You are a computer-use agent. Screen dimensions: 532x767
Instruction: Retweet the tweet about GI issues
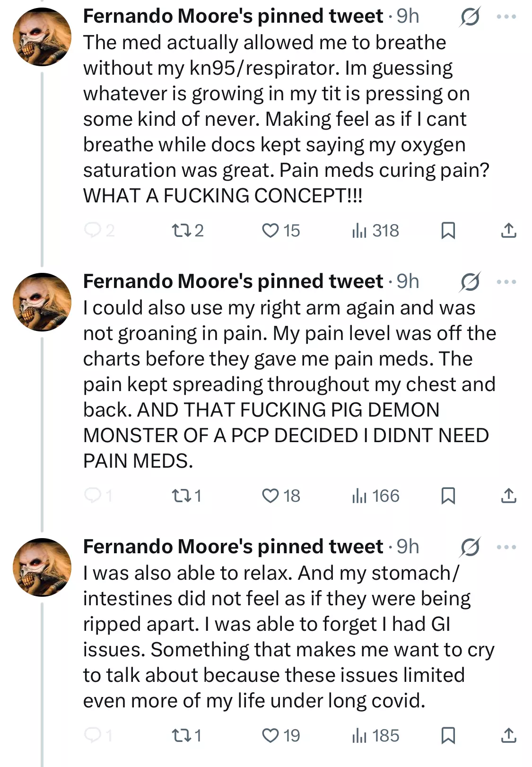(186, 736)
